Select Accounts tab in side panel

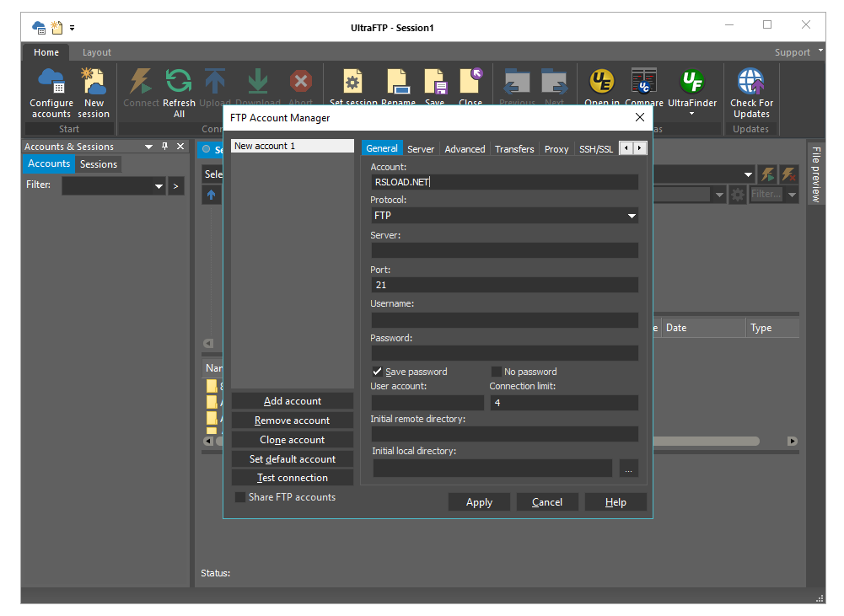tap(49, 163)
